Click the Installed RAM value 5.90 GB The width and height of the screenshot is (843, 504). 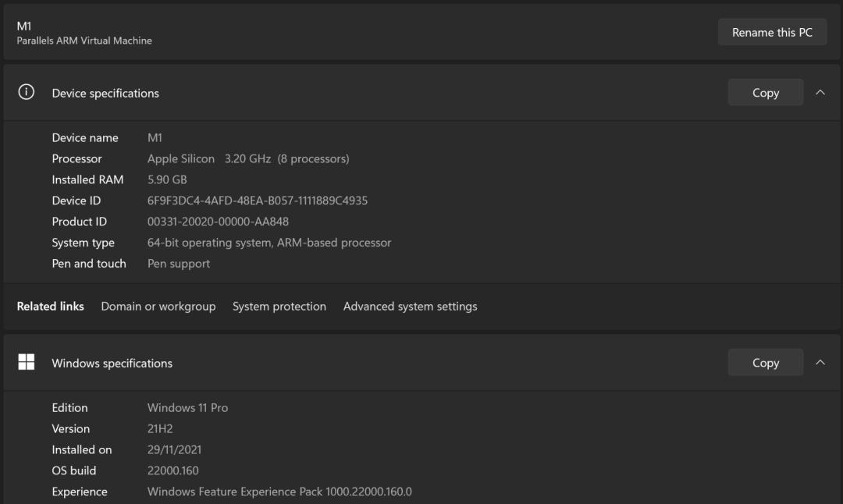pyautogui.click(x=167, y=179)
